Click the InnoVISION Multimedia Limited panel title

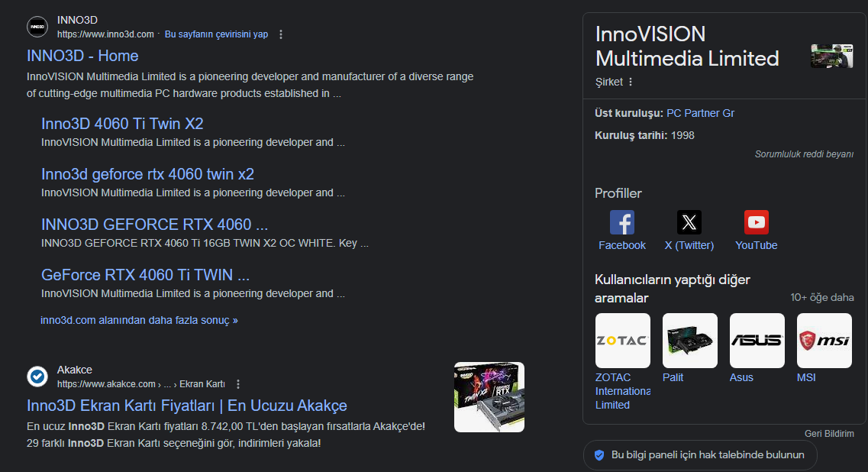[687, 46]
